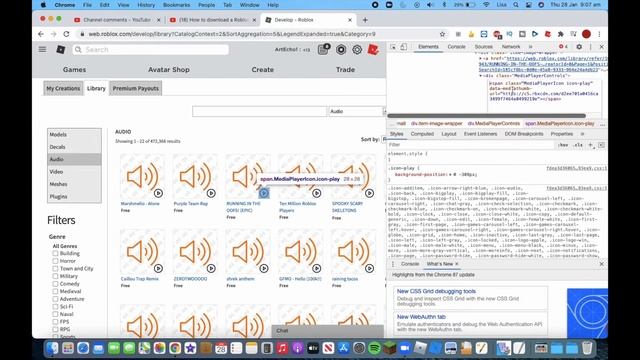Open Spotify from the Dock

point(374,348)
